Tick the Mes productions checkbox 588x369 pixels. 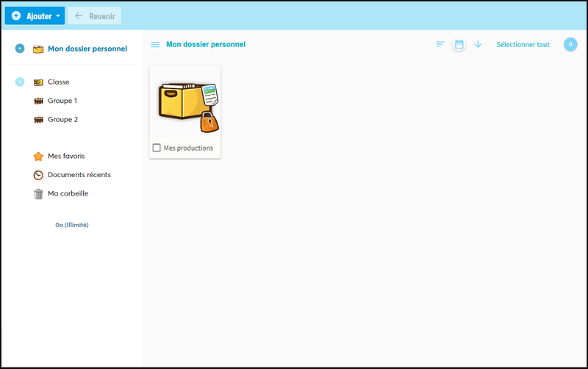coord(157,148)
